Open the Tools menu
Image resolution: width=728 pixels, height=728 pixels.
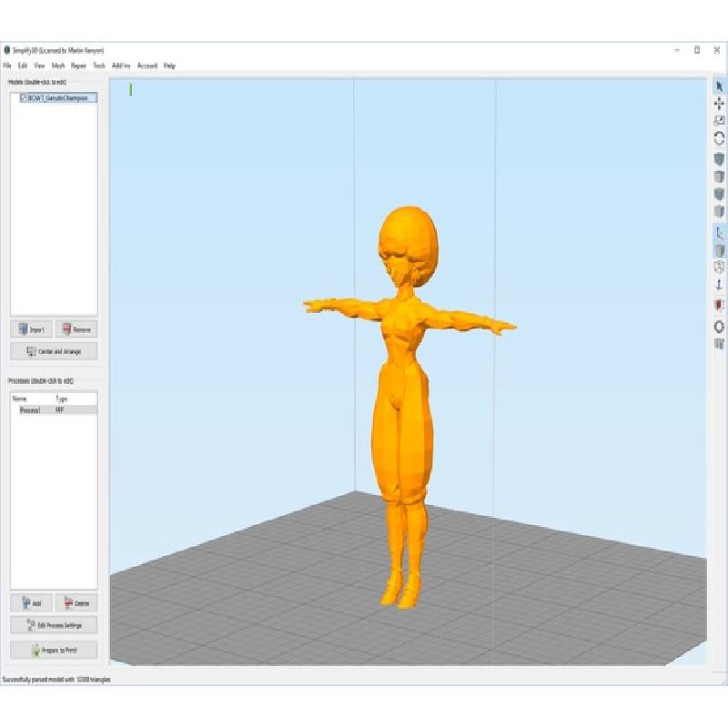pos(99,66)
